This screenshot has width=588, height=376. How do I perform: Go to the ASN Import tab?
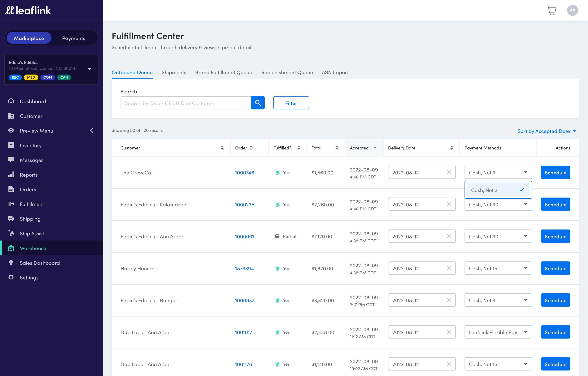pos(335,73)
